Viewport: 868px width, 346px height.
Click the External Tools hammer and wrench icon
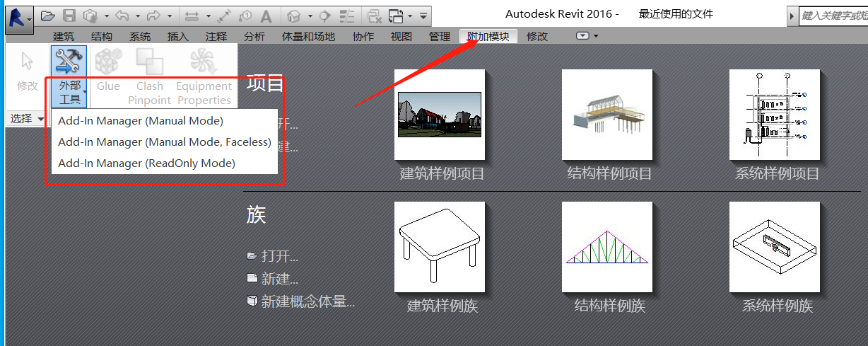click(69, 62)
